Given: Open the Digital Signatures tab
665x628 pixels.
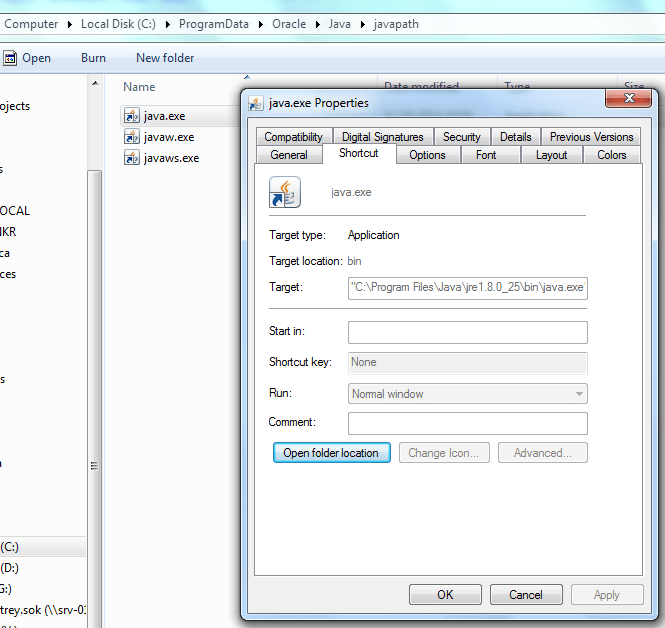Looking at the screenshot, I should click(x=383, y=137).
